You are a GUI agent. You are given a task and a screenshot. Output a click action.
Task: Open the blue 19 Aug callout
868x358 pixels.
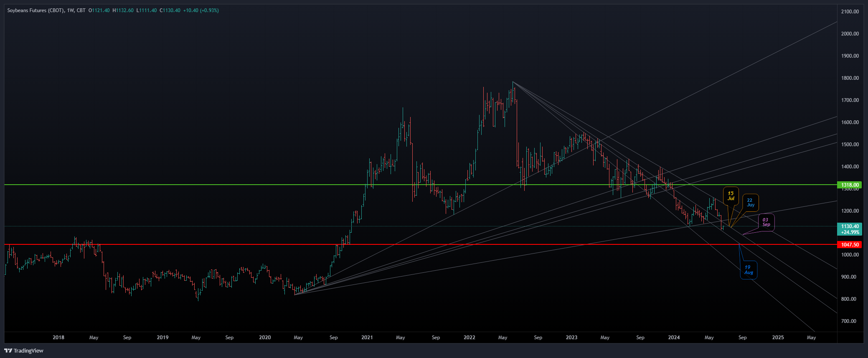[749, 270]
